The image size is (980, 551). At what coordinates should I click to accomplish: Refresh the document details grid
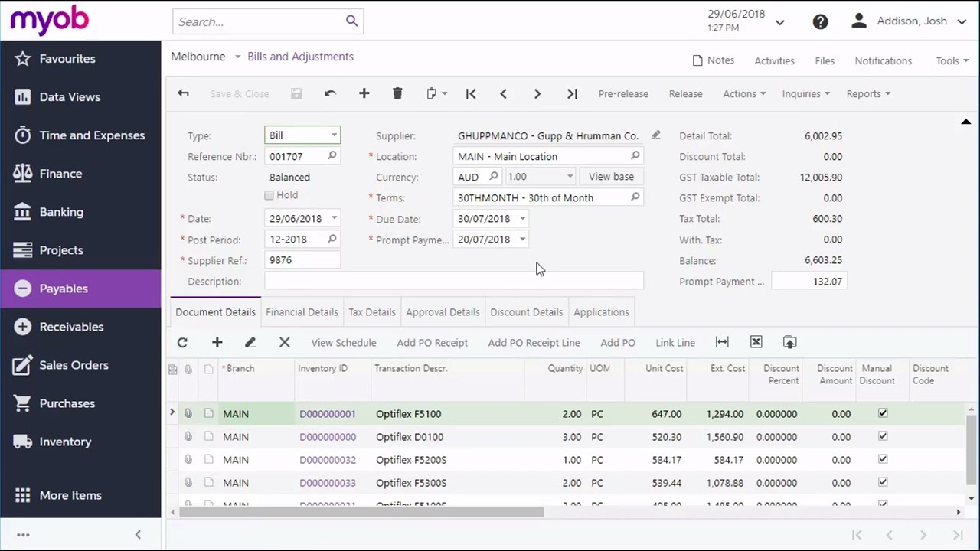[182, 342]
